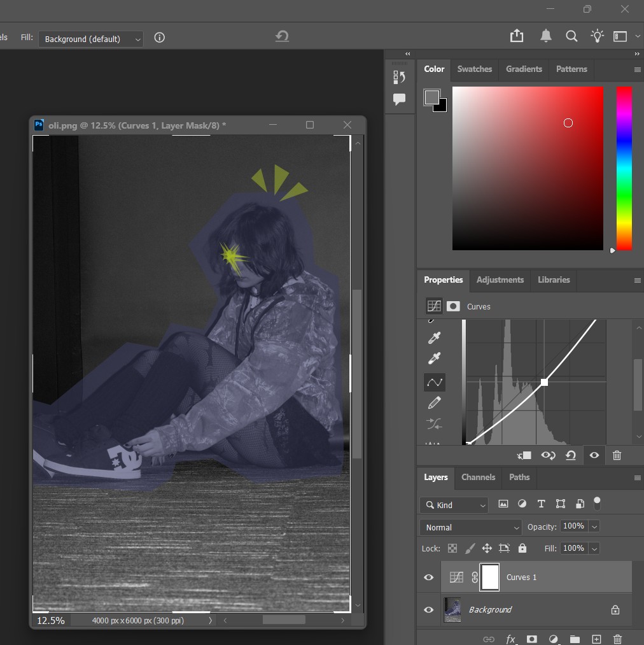Open the Share icon in top bar

pos(517,36)
